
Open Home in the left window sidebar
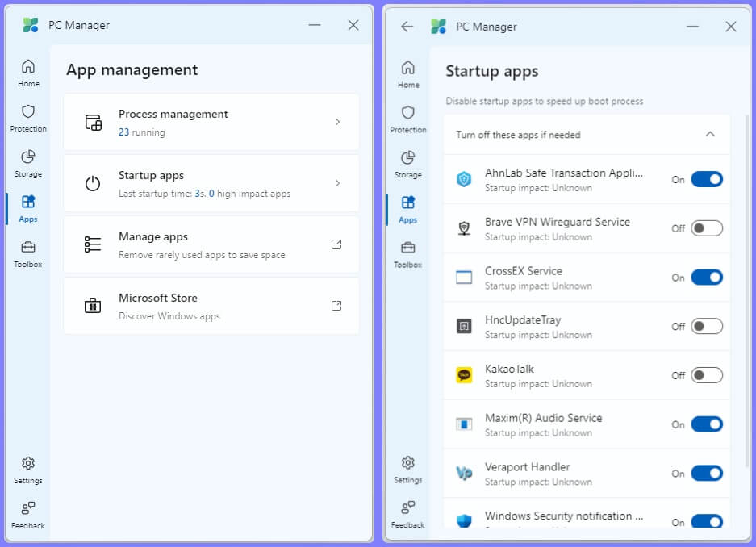28,73
